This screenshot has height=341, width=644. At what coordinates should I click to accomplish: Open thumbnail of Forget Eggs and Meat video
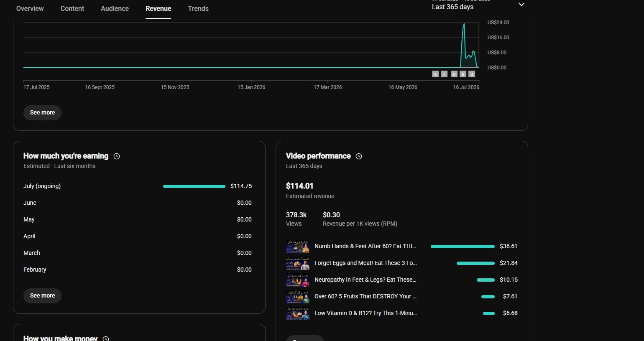tap(298, 263)
